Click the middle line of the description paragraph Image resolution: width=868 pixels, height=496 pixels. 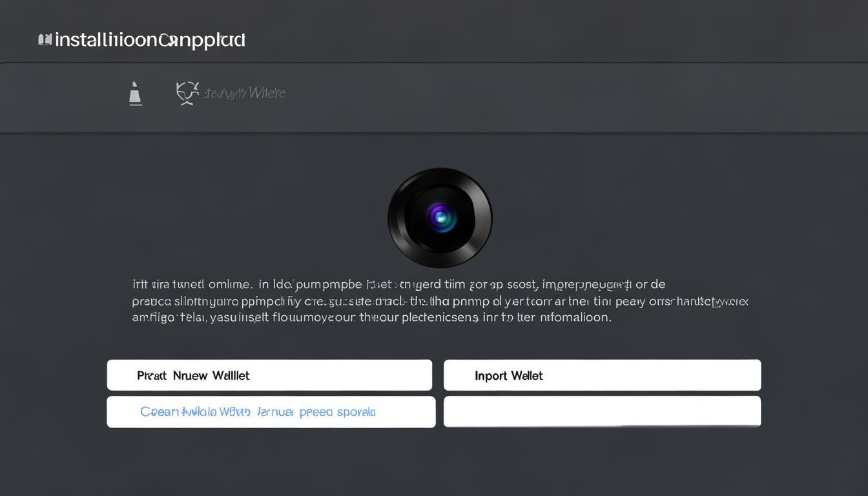point(440,301)
